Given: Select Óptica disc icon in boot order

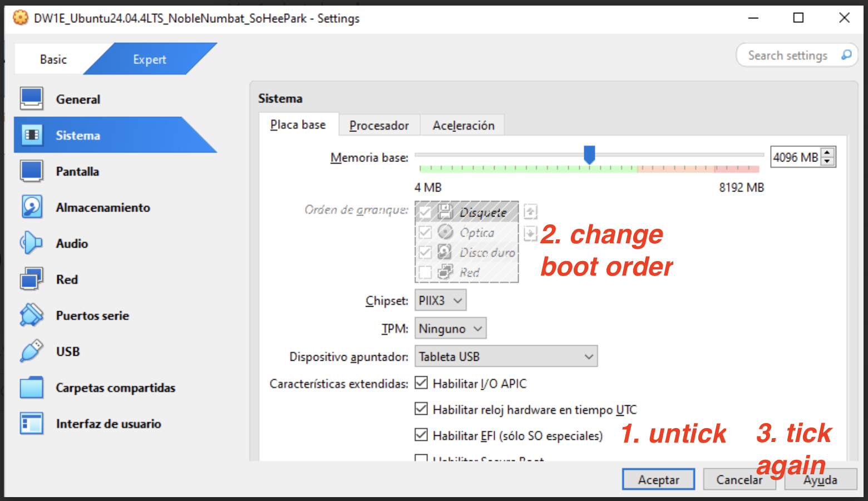Looking at the screenshot, I should coord(445,232).
